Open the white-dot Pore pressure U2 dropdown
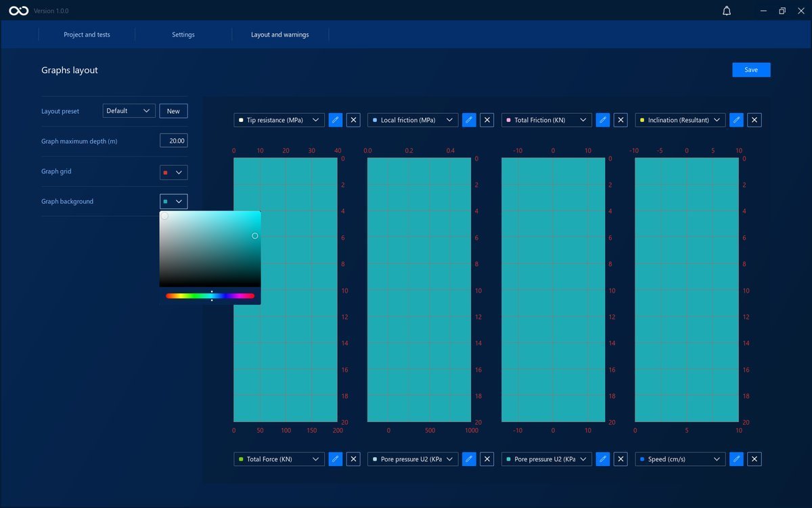812x508 pixels. (x=413, y=459)
